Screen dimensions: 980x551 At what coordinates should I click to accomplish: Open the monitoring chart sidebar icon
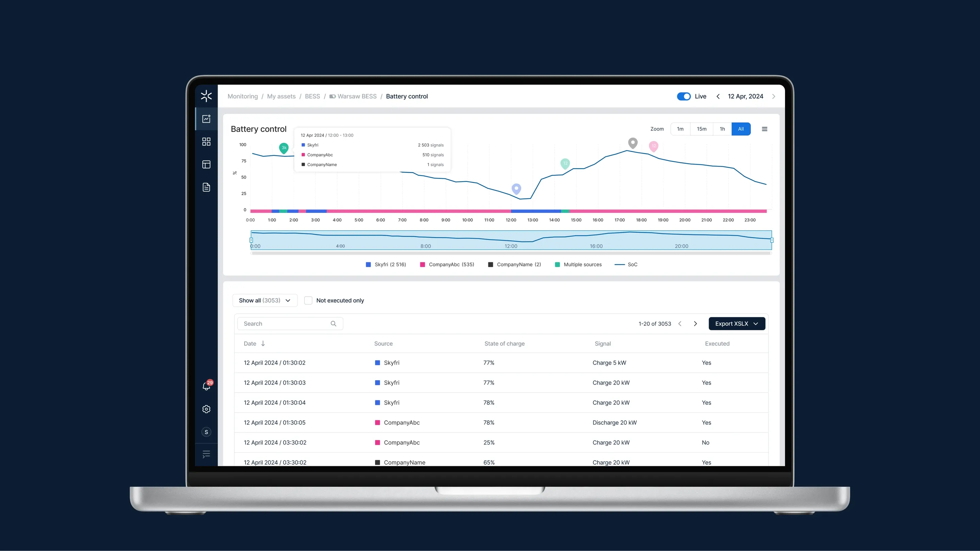pos(206,119)
